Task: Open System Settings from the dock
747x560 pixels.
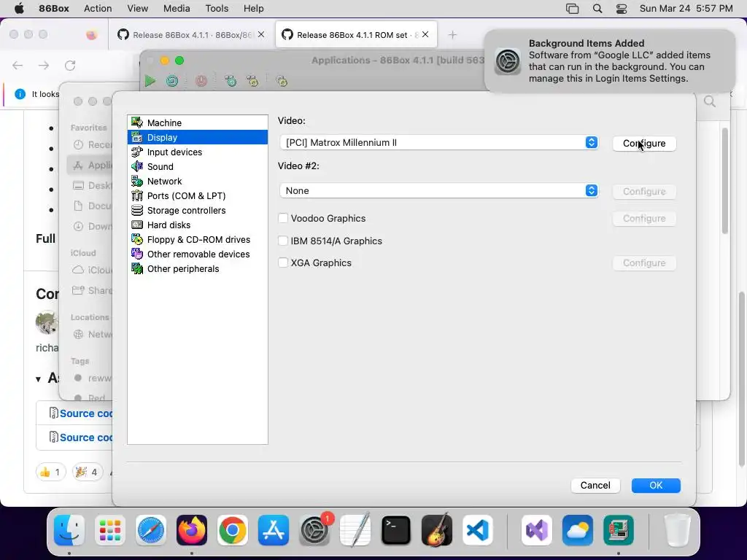Action: pyautogui.click(x=314, y=530)
